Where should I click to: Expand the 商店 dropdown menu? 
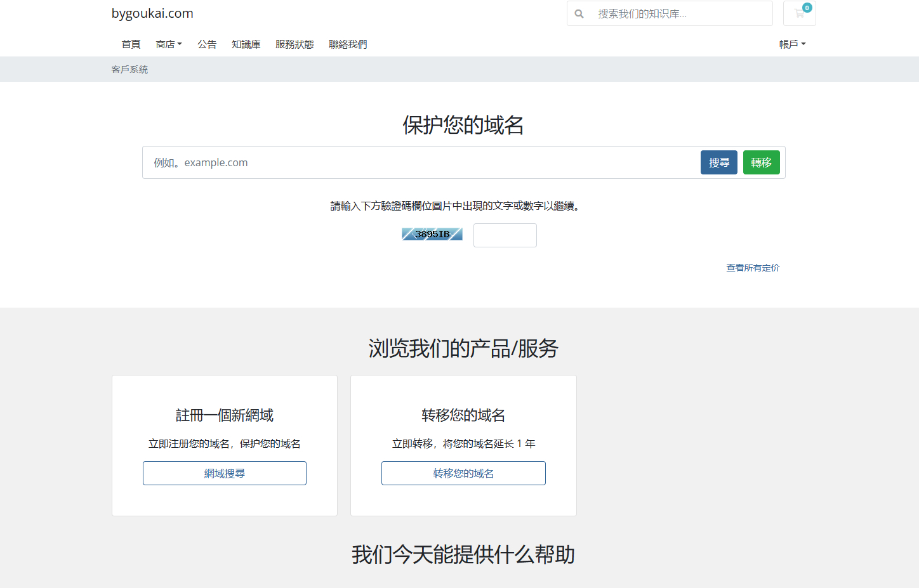169,44
